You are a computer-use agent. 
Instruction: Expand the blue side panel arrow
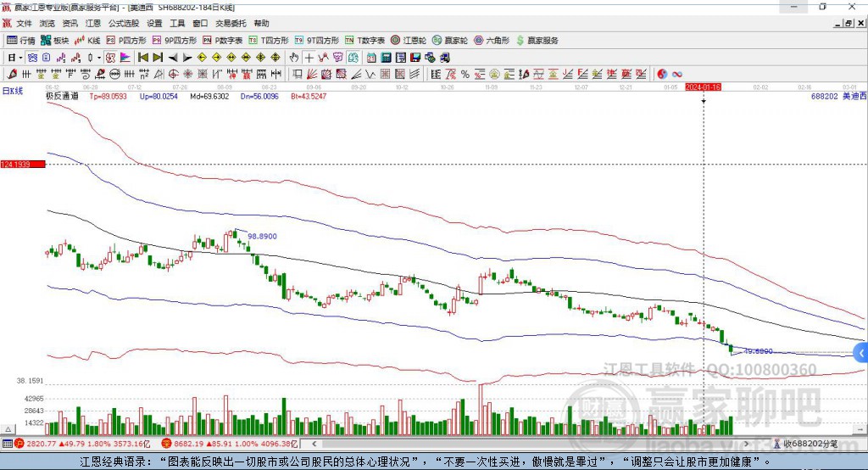(861, 353)
